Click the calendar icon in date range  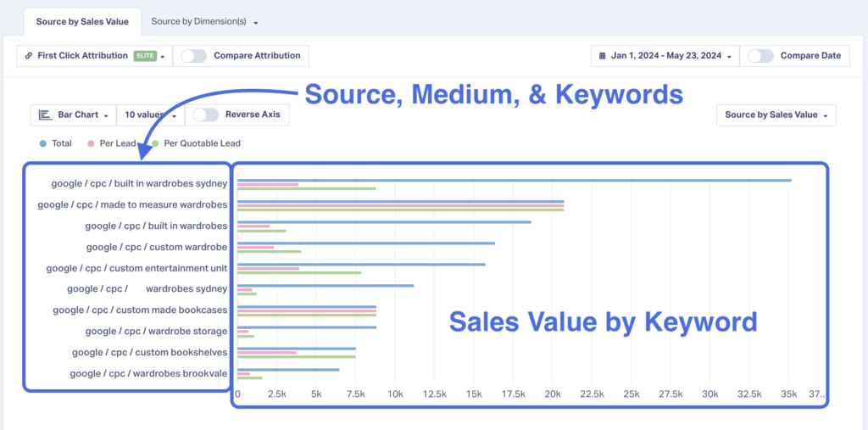[x=603, y=56]
